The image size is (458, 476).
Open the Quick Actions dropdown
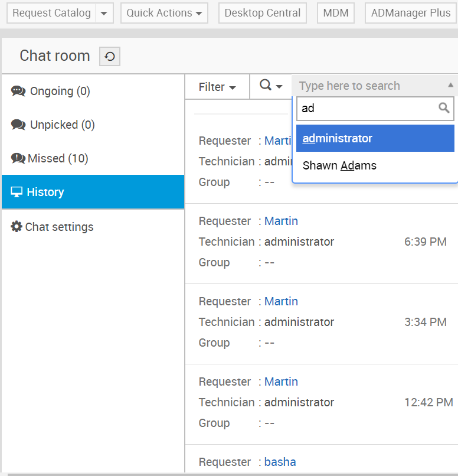(164, 13)
